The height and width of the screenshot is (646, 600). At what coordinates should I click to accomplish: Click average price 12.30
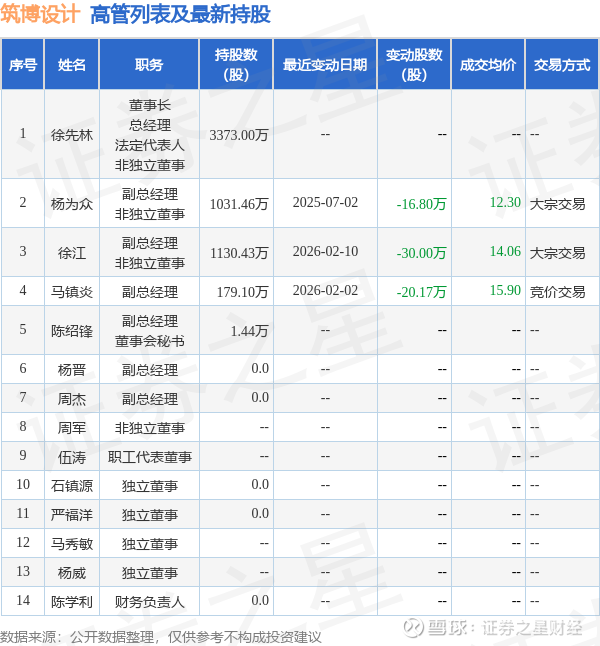click(505, 202)
